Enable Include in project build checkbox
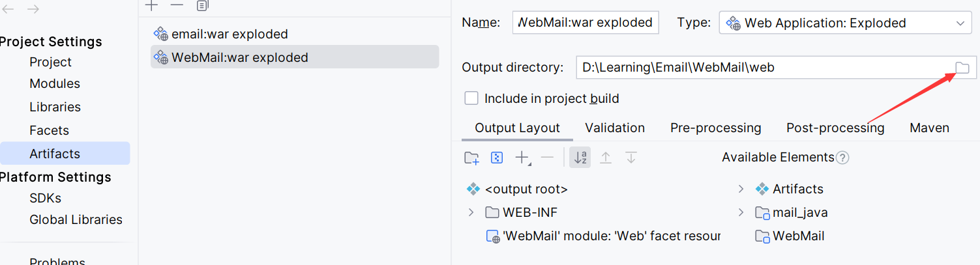Image resolution: width=980 pixels, height=265 pixels. click(471, 98)
